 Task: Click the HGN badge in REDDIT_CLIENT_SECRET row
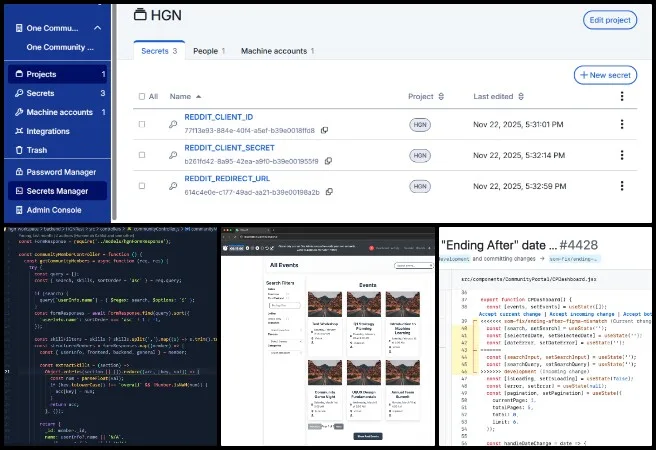(420, 156)
